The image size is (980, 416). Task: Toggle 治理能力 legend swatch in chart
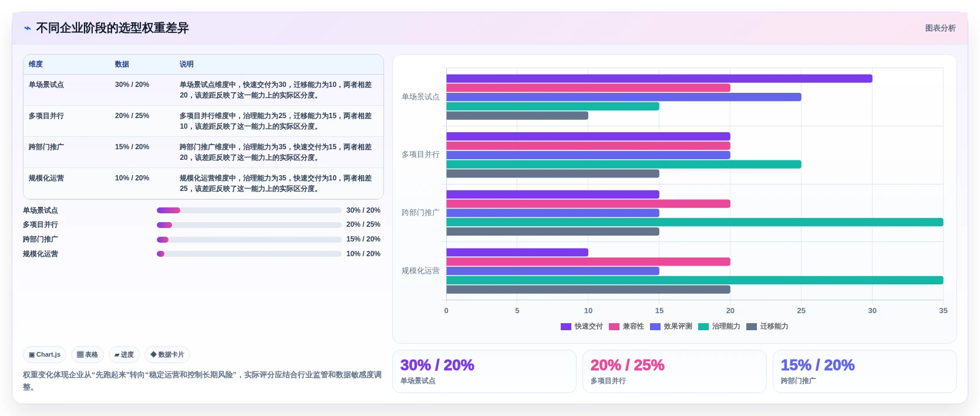[703, 327]
